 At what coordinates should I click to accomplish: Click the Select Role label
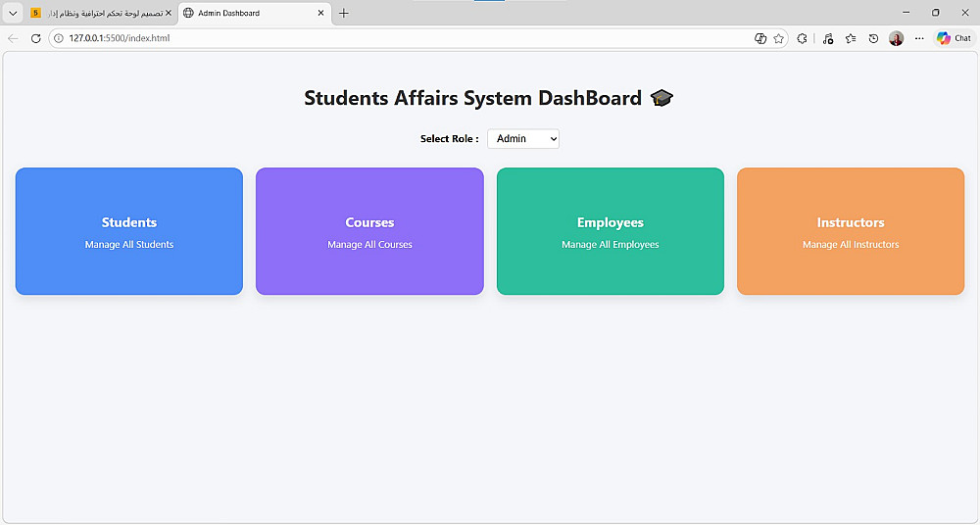[450, 139]
